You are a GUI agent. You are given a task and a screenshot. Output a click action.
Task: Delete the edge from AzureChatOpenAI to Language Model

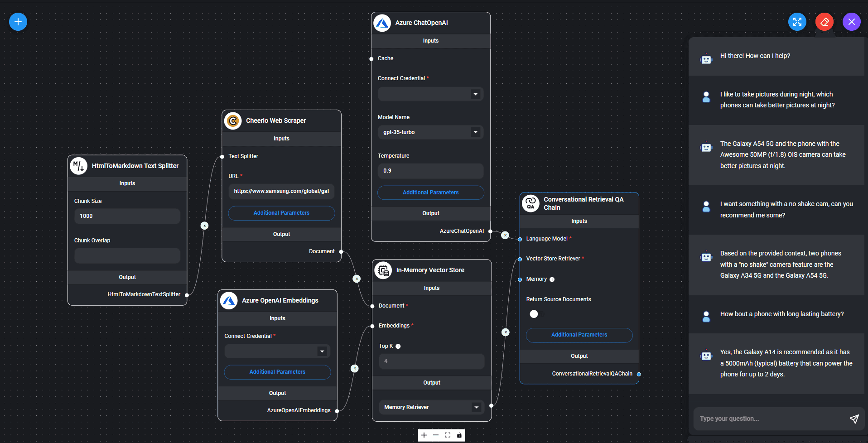tap(505, 235)
